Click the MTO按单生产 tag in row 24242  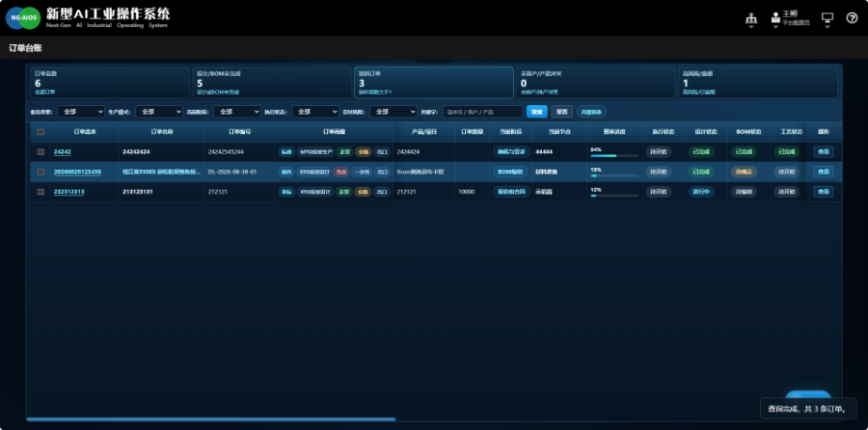coord(315,151)
